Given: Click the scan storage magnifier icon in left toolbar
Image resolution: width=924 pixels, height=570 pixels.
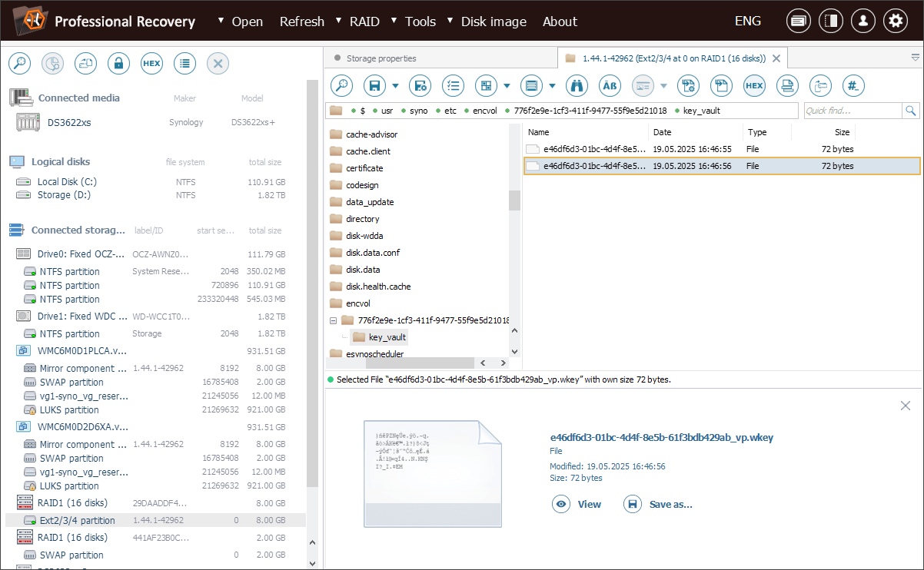Looking at the screenshot, I should 20,64.
